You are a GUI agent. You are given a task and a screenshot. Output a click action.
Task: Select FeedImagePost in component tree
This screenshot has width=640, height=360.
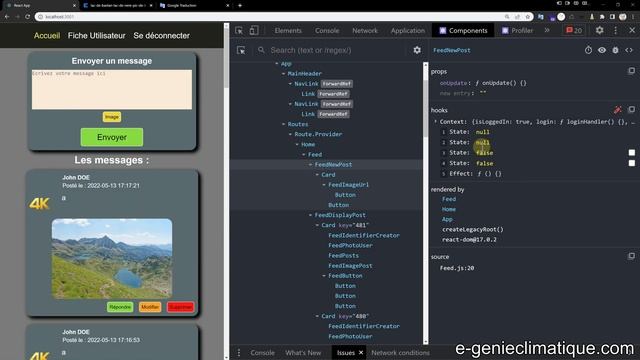(x=350, y=266)
